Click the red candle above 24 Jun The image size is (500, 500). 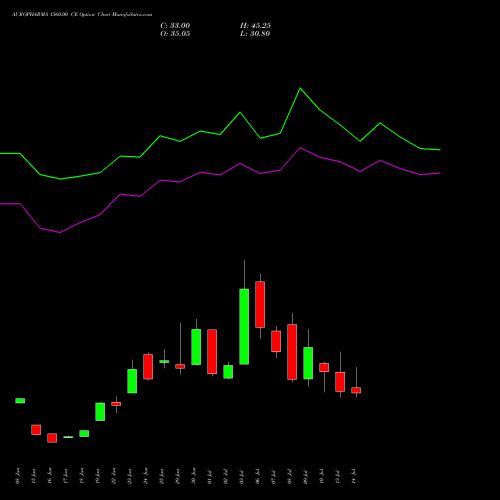point(148,367)
